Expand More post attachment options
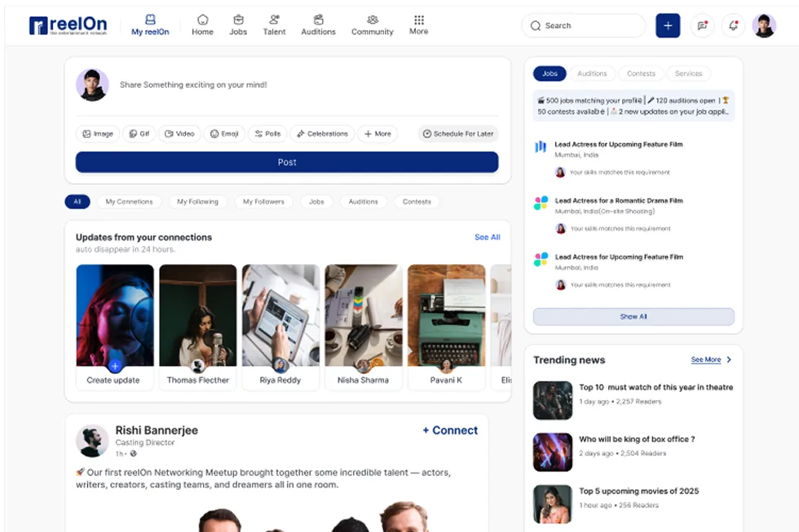This screenshot has width=799, height=532. (x=377, y=134)
